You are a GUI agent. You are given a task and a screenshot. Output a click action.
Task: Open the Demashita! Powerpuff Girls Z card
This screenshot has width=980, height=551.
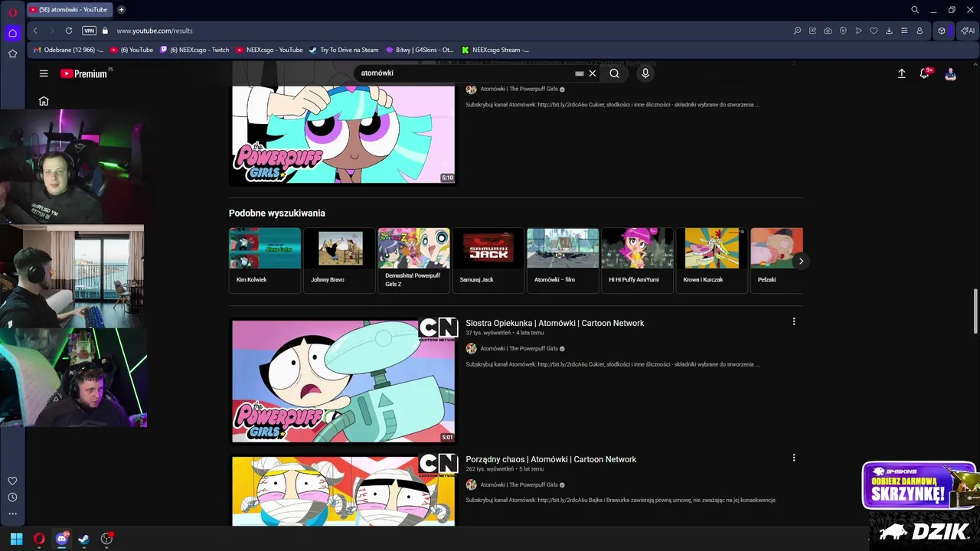(x=413, y=260)
